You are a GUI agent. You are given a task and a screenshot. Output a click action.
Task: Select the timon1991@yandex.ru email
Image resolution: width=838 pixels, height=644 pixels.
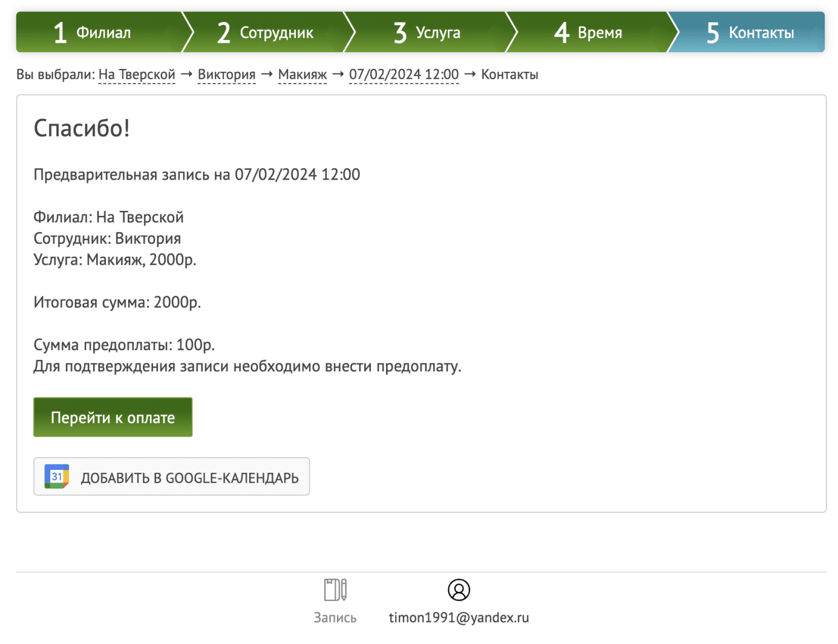459,617
